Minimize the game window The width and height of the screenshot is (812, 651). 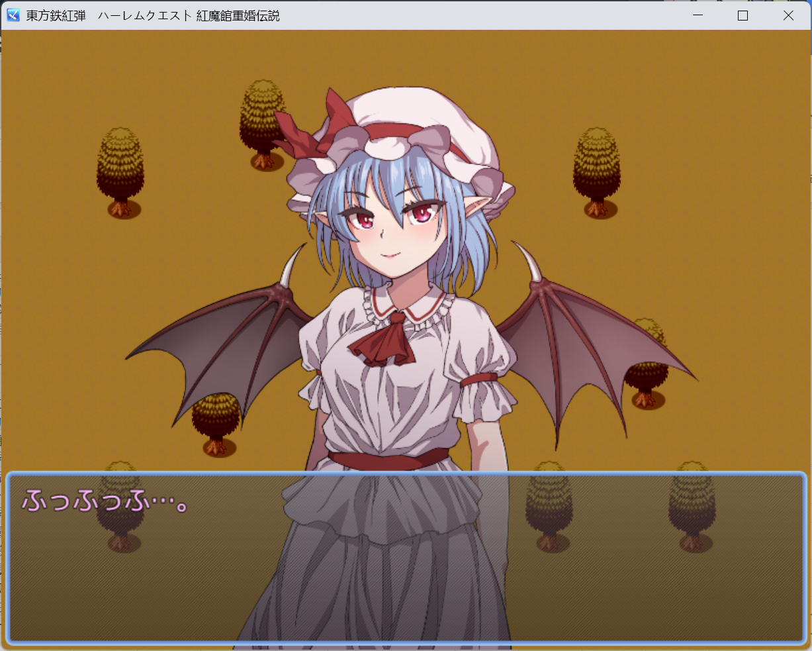(x=698, y=15)
